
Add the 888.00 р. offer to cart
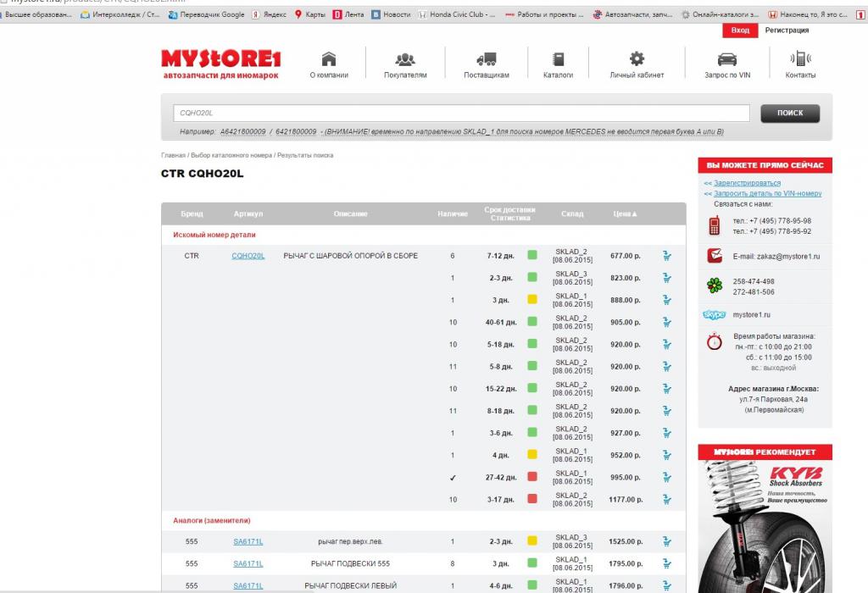click(x=667, y=300)
